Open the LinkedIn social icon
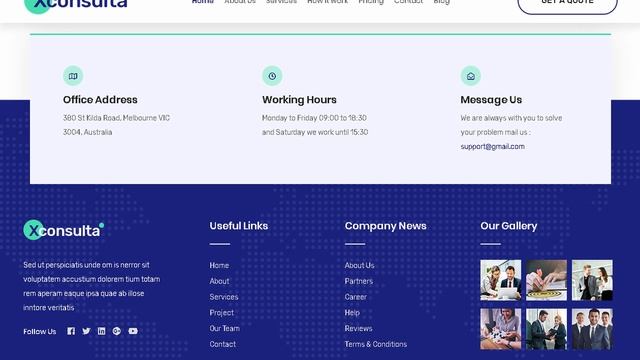Viewport: 640px width, 360px height. click(101, 331)
